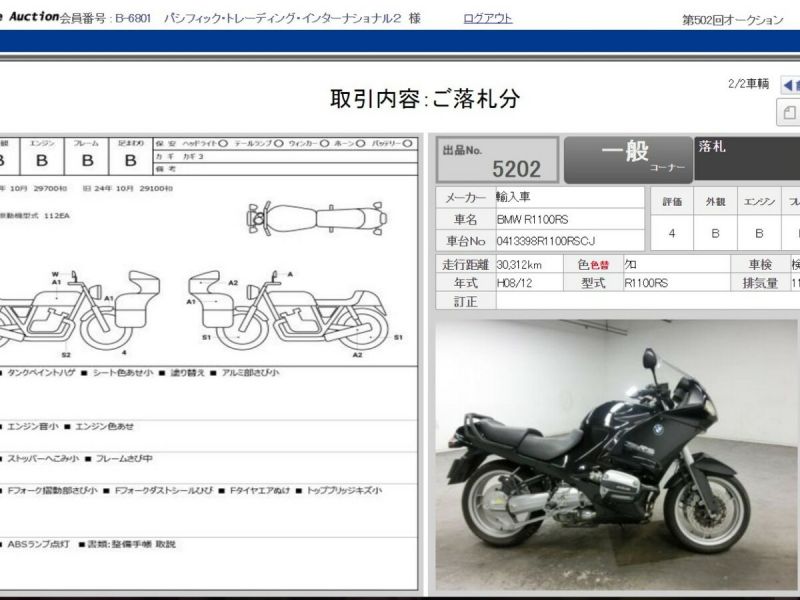
Task: Click the 外観 grade B cell
Action: point(715,233)
